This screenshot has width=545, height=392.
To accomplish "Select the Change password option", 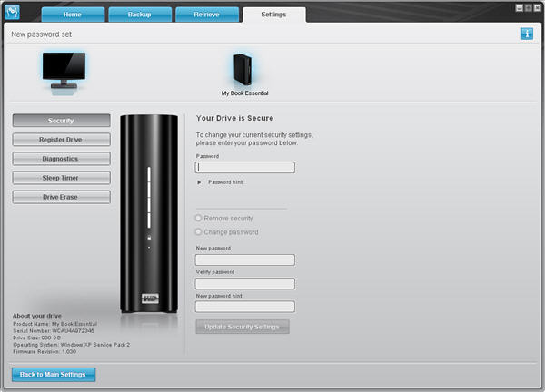I will (x=200, y=232).
